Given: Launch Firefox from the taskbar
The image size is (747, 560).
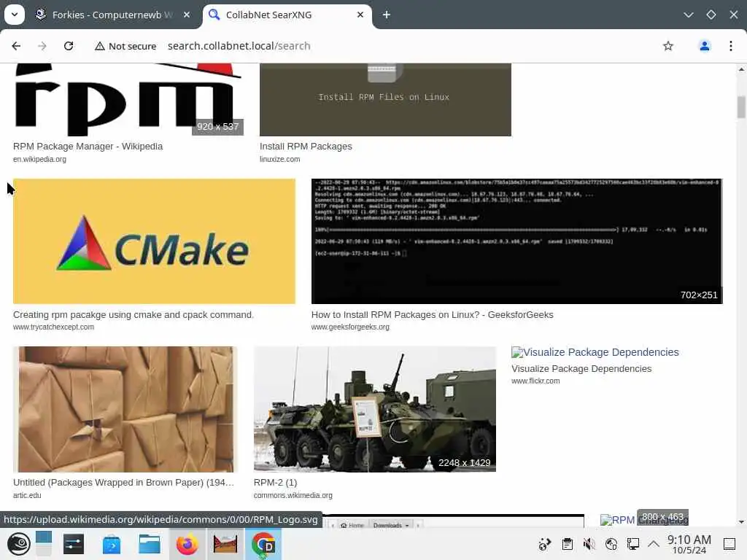Looking at the screenshot, I should (187, 544).
